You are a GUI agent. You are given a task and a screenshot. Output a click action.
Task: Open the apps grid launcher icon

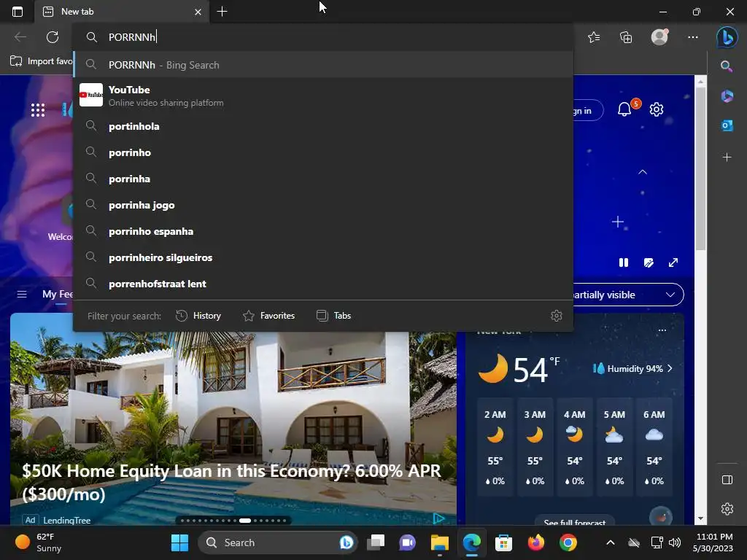(x=38, y=110)
